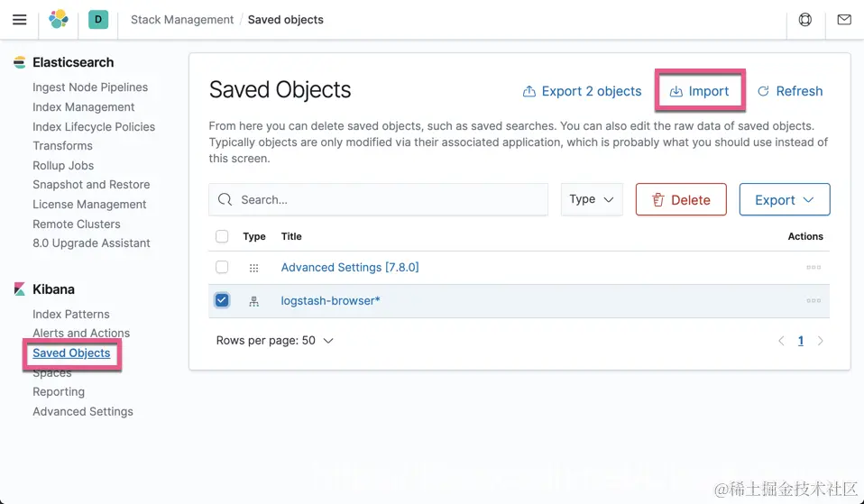Select page 1 in pagination
This screenshot has width=864, height=504.
click(x=801, y=341)
